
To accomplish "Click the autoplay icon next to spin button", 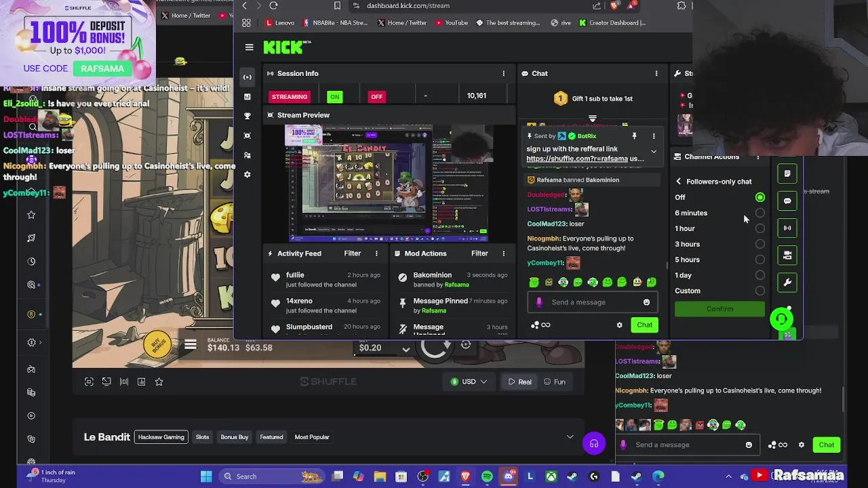I will [x=466, y=345].
